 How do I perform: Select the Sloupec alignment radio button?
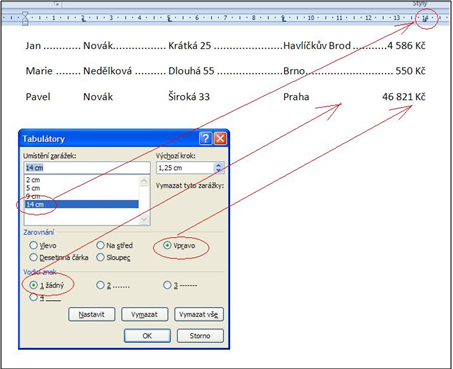coord(100,257)
